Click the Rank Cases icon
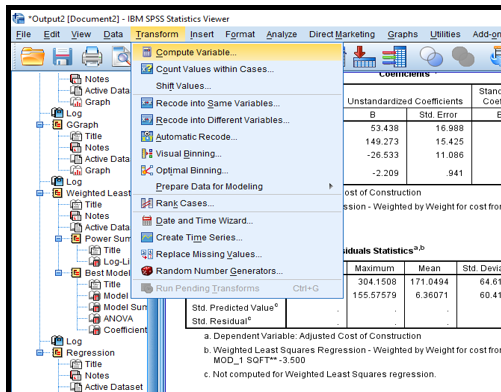This screenshot has height=392, width=501. pos(147,203)
